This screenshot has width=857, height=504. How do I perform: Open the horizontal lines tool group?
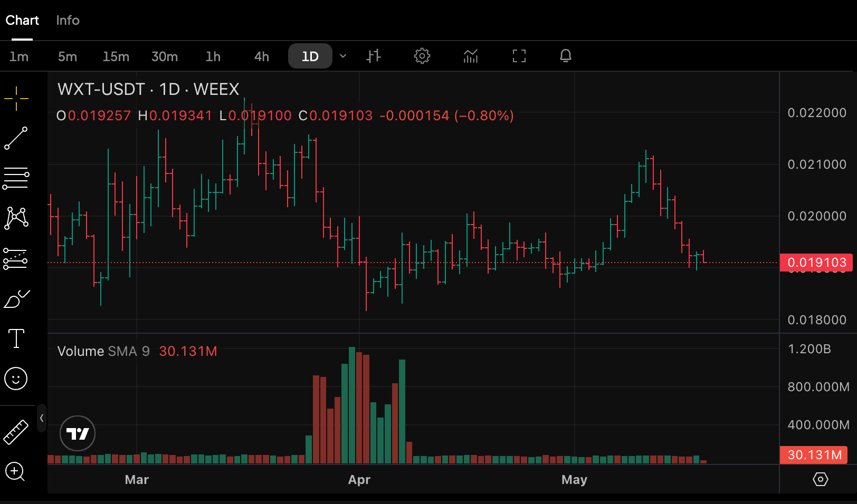tap(16, 178)
